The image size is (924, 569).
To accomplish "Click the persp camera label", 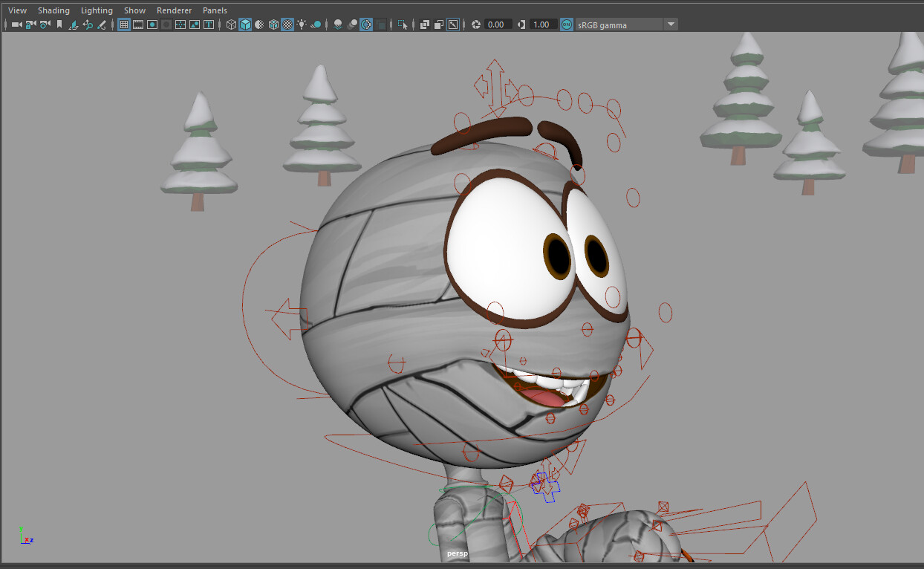I will click(458, 553).
